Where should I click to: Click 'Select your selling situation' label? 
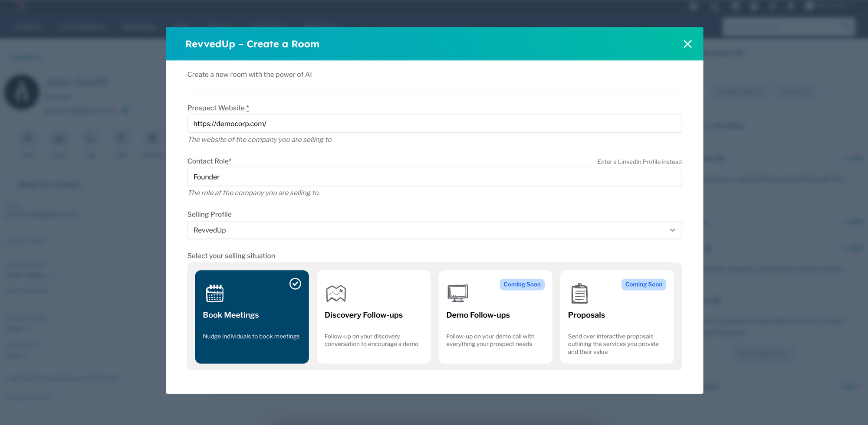231,256
